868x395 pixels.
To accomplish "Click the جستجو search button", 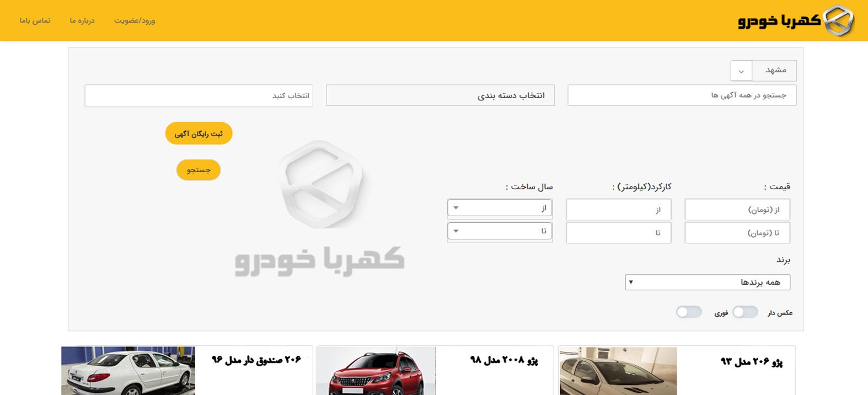I will pyautogui.click(x=199, y=170).
